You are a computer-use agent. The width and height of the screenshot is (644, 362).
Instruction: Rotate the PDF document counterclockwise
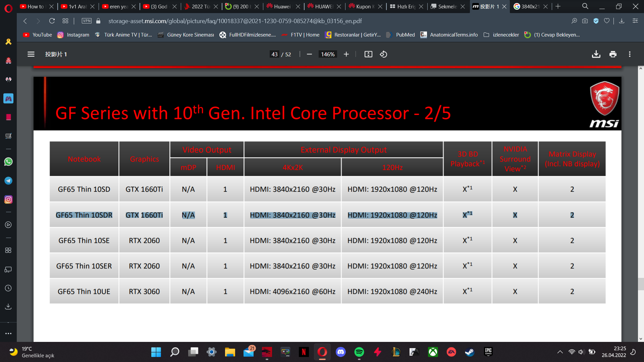pyautogui.click(x=383, y=54)
